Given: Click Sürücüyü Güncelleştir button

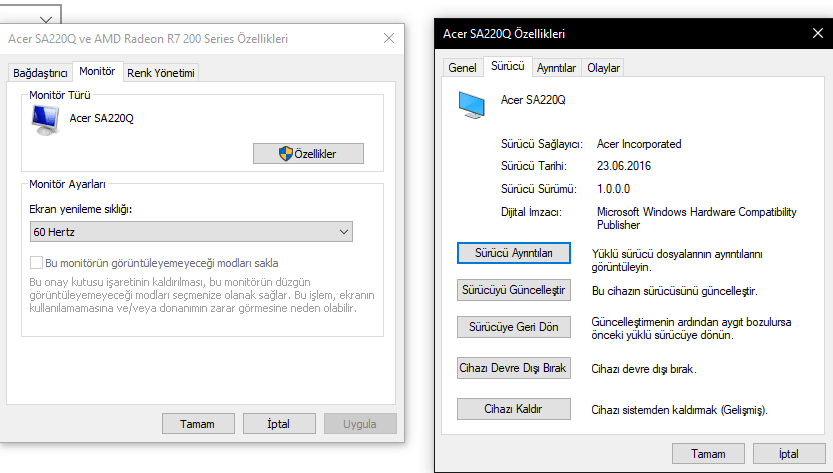Looking at the screenshot, I should (x=514, y=290).
